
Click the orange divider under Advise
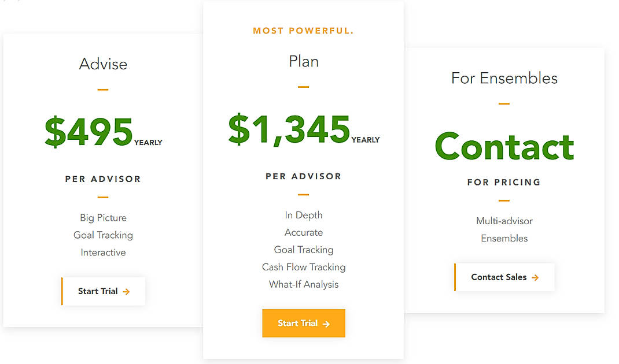(103, 90)
